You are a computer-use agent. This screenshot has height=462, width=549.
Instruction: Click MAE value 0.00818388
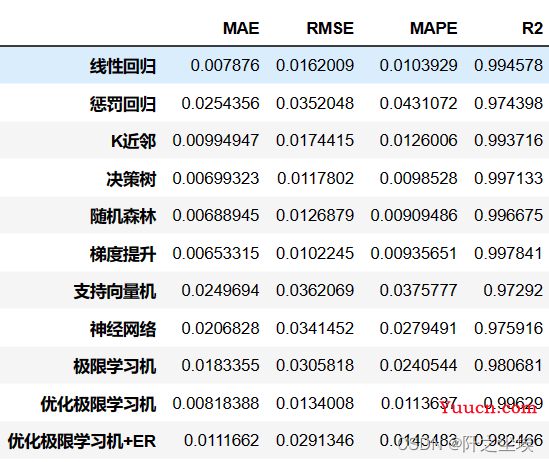click(216, 403)
